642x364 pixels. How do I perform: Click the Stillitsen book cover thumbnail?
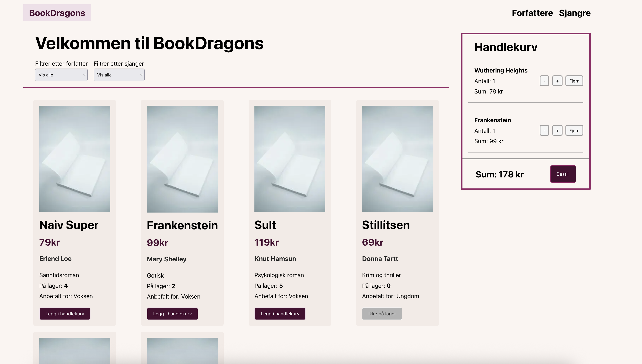pyautogui.click(x=397, y=159)
